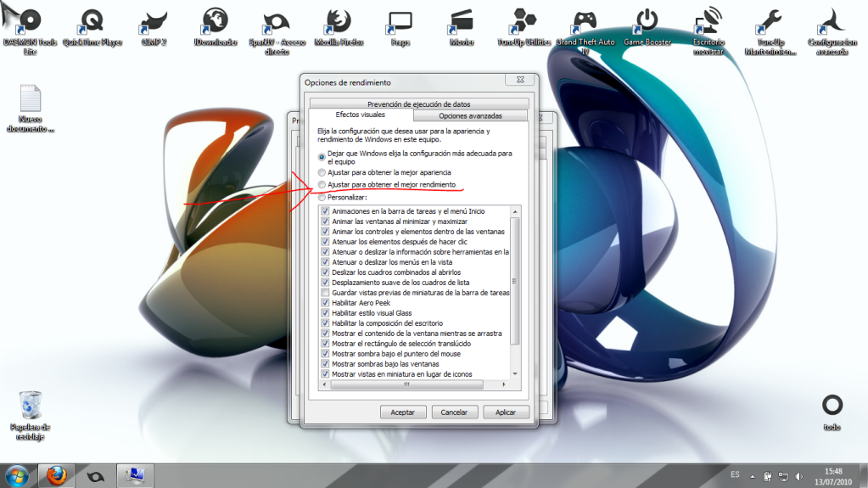868x488 pixels.
Task: Uncheck the 'Habilitar Aero Peek' checkbox
Action: [326, 302]
